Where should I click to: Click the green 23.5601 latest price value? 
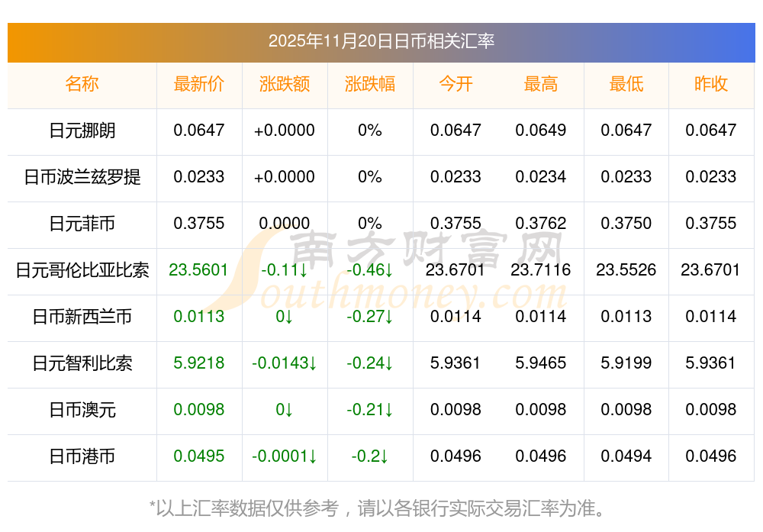point(199,270)
